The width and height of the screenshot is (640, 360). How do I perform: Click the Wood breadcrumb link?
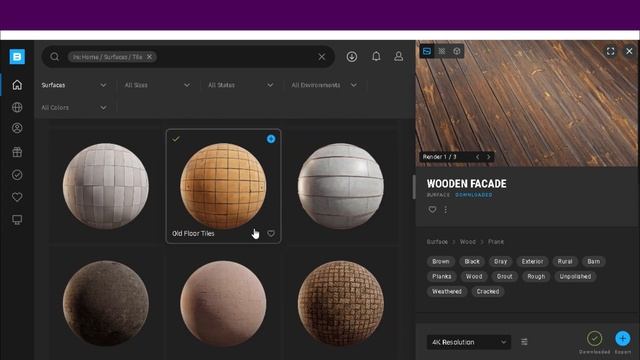pos(468,242)
